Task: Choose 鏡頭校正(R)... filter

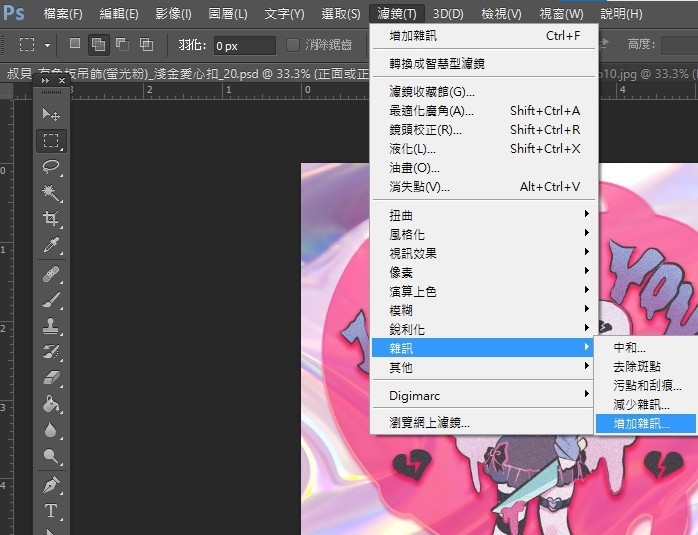Action: (x=484, y=130)
